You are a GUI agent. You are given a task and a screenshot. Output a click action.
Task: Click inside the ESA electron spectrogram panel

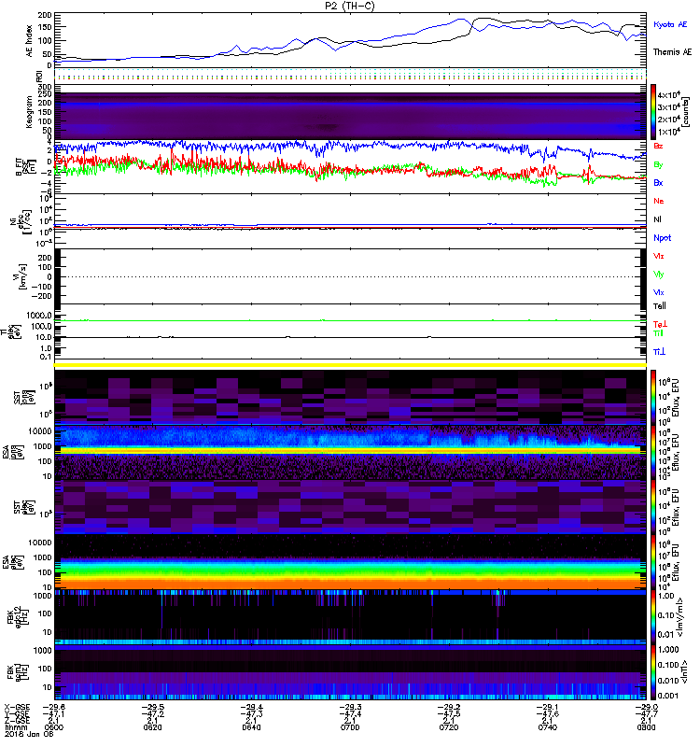tap(350, 562)
